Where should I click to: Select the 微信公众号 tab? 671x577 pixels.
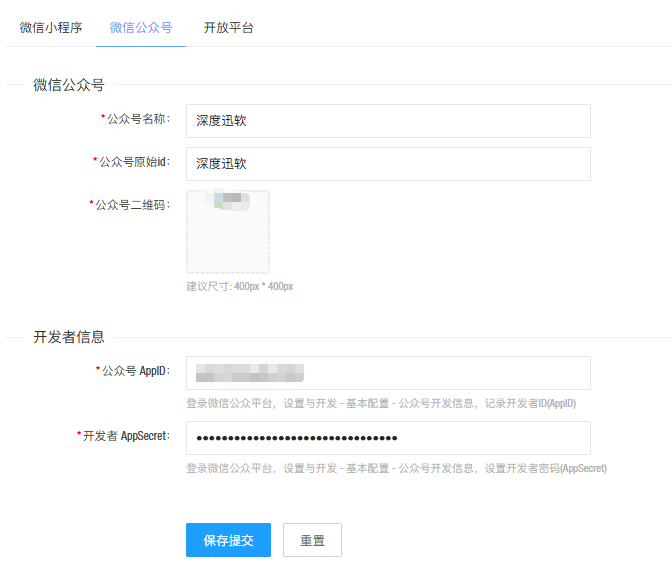pyautogui.click(x=140, y=27)
